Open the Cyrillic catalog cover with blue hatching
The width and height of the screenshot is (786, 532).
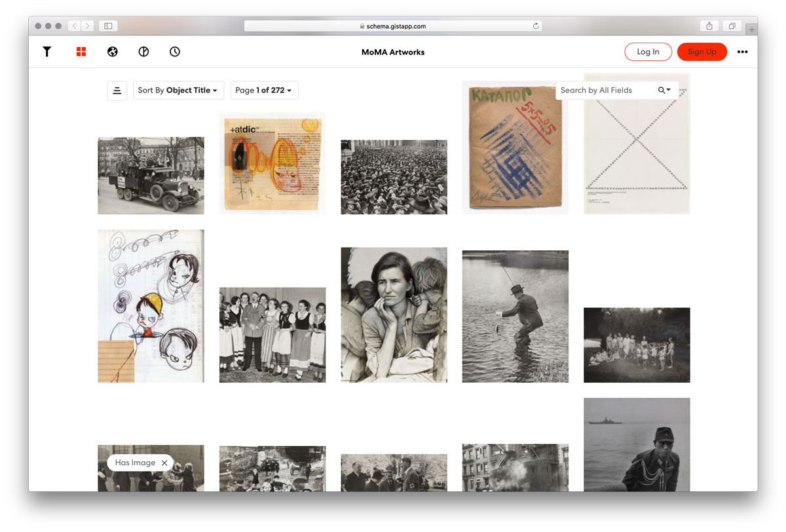(515, 147)
